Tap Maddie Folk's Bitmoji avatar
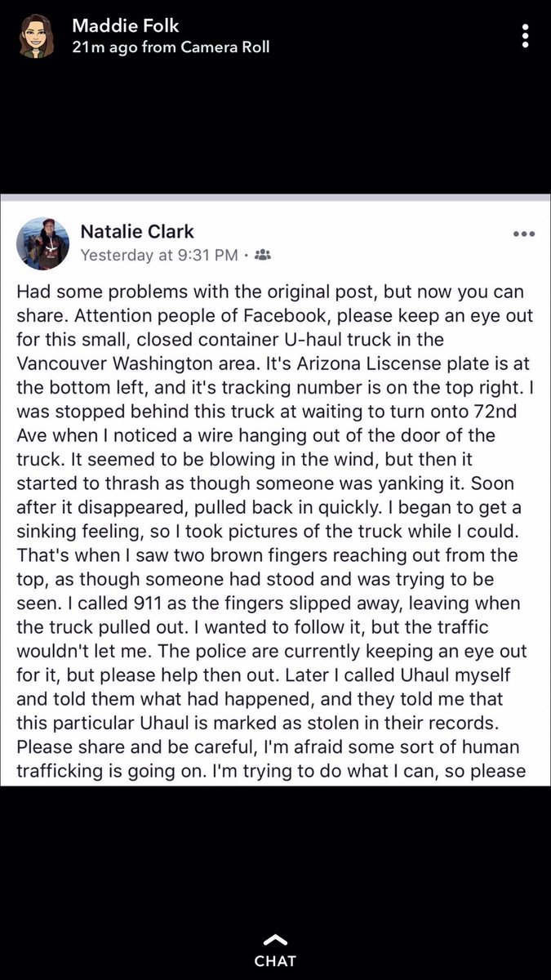The image size is (551, 980). 36,36
